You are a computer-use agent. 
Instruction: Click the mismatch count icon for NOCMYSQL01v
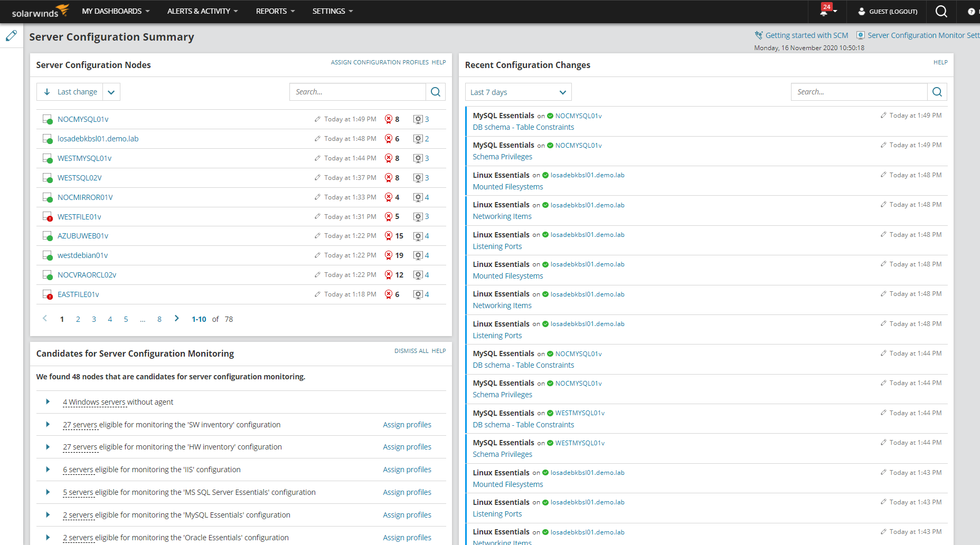click(x=389, y=119)
